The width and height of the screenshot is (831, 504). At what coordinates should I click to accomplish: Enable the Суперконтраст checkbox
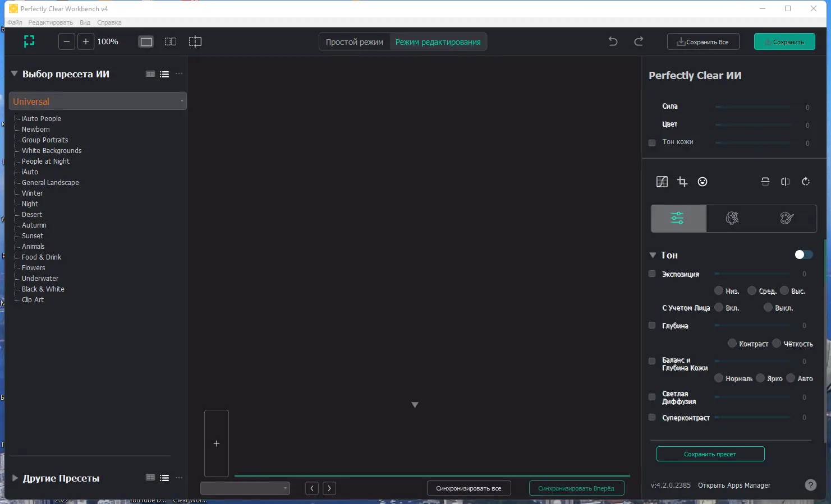[x=652, y=418]
